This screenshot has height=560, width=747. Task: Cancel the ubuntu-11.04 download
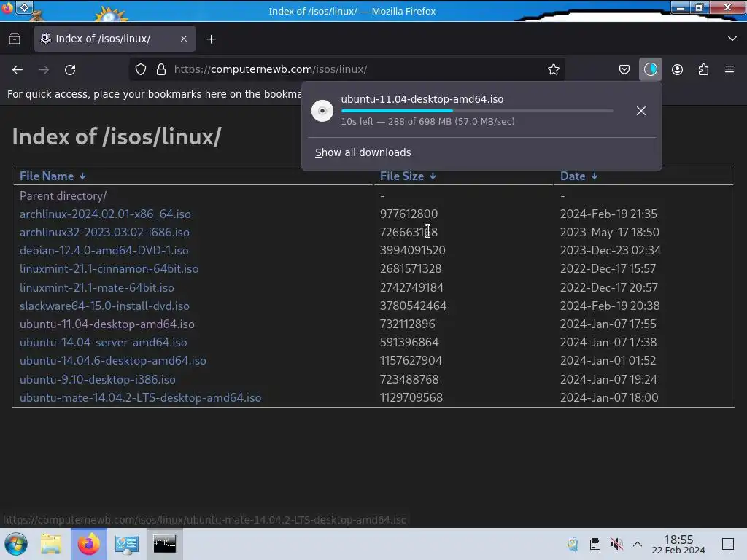click(x=640, y=111)
